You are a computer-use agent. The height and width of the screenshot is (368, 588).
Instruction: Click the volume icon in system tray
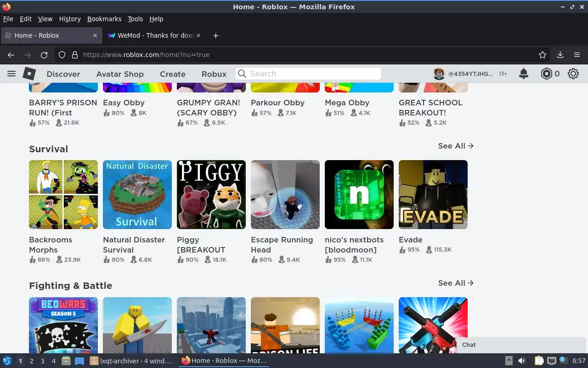[x=522, y=361]
